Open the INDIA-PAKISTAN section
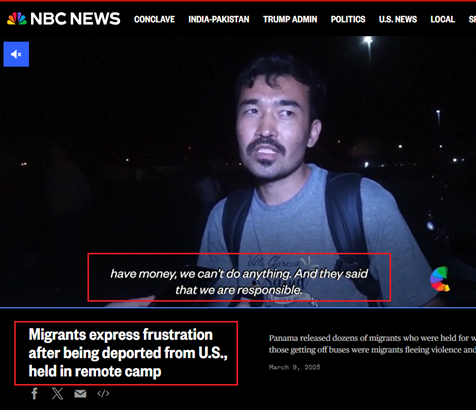This screenshot has height=410, width=476. pos(219,19)
